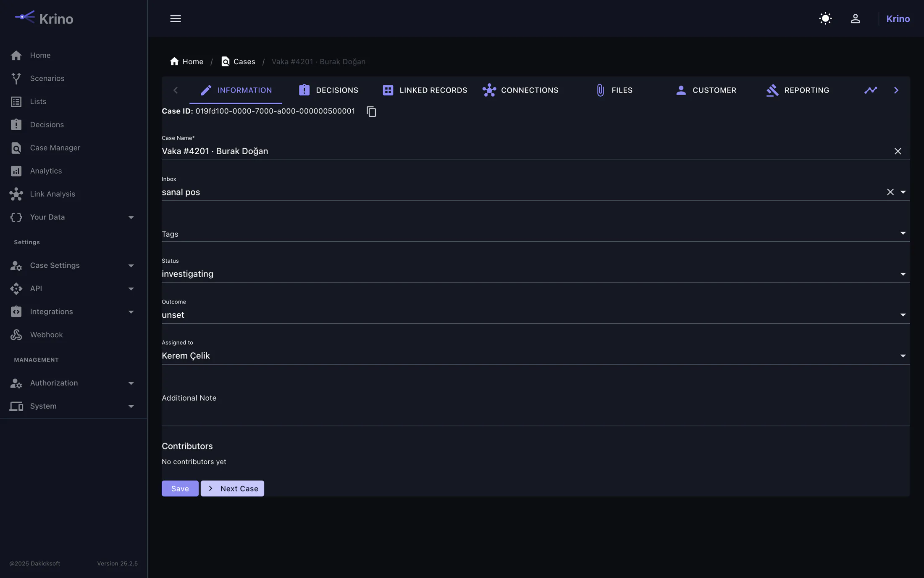This screenshot has height=578, width=924.
Task: Switch to the Linked Records tab
Action: point(425,90)
